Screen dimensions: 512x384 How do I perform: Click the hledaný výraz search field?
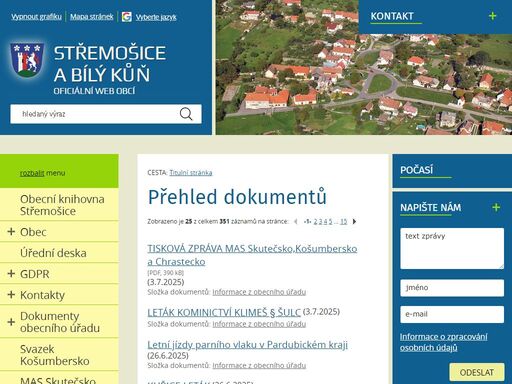tap(95, 114)
